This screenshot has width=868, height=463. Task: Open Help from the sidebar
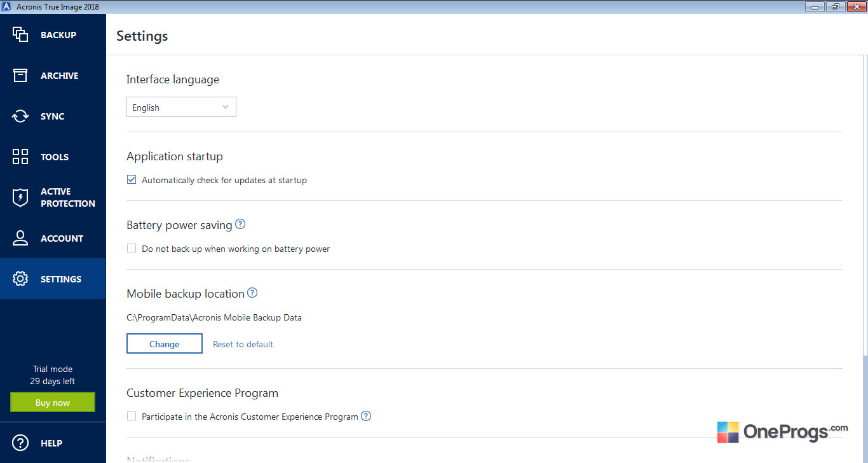(53, 443)
